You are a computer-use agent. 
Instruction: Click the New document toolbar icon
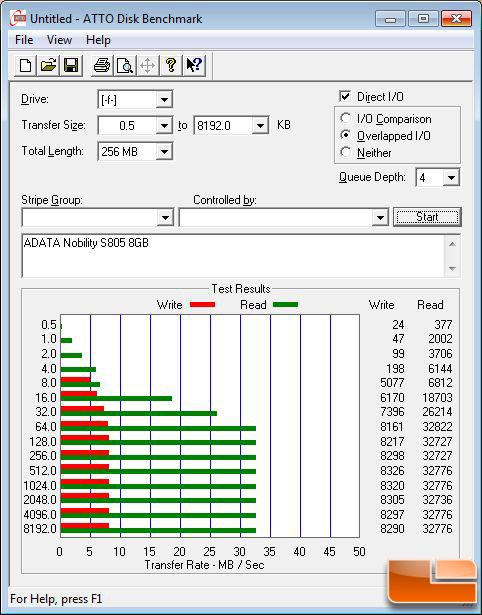(x=25, y=65)
